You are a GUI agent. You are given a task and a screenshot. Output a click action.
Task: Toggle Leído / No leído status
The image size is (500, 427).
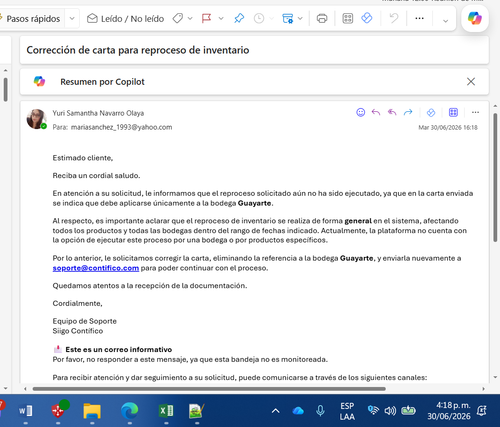pos(126,19)
